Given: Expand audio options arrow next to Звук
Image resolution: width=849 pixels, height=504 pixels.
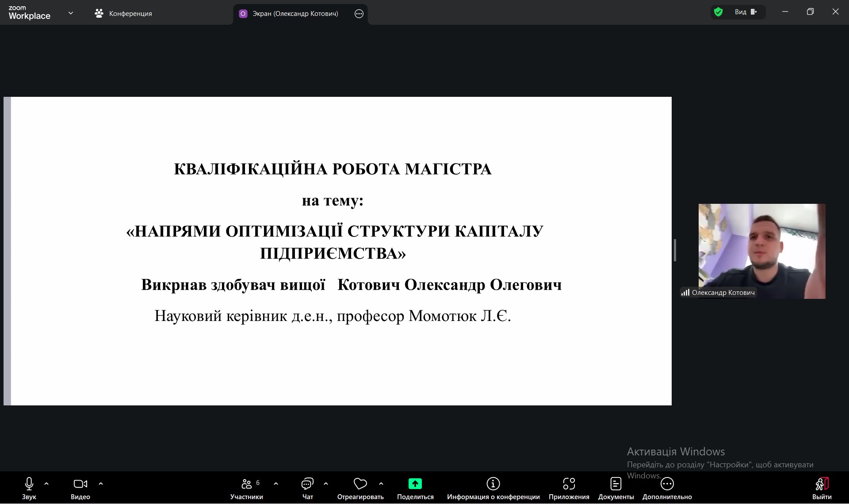Looking at the screenshot, I should 46,484.
